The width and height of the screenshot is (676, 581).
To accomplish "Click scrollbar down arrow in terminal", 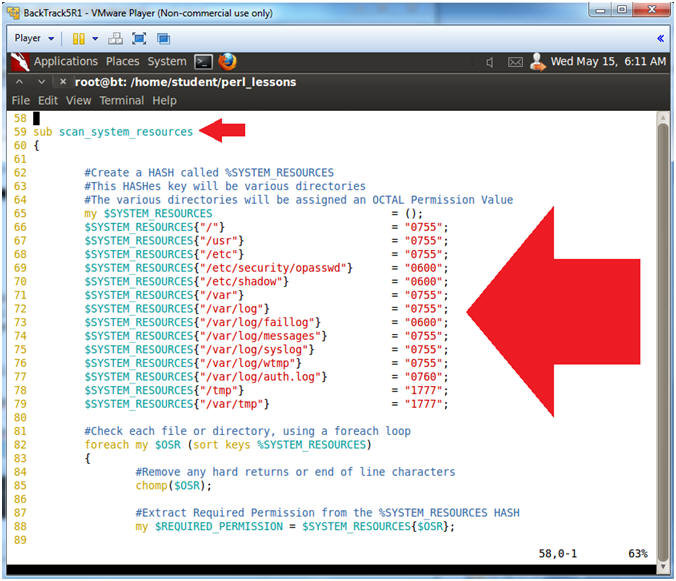I will 663,567.
